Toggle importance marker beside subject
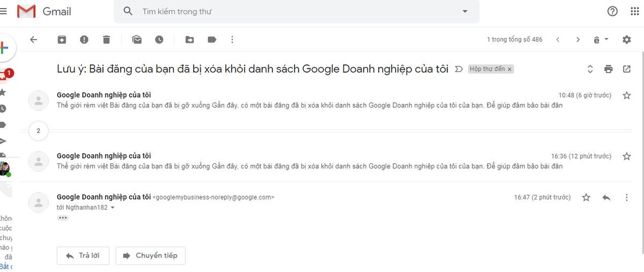The height and width of the screenshot is (272, 644). point(458,69)
